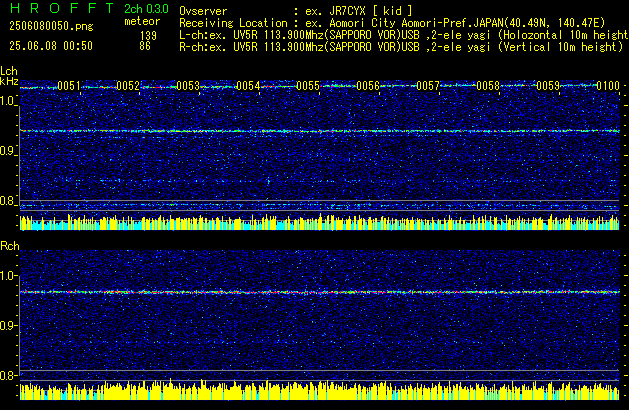This screenshot has width=629, height=410.
Task: Click time marker 0056
Action: 368,86
